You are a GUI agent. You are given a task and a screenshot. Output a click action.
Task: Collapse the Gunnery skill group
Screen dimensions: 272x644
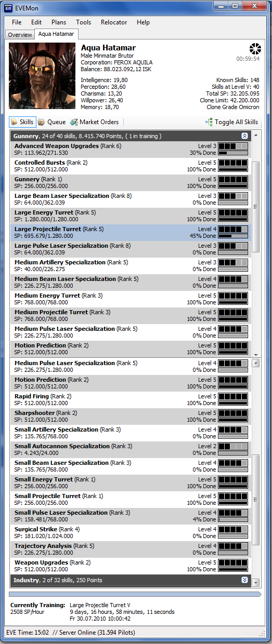[244, 136]
